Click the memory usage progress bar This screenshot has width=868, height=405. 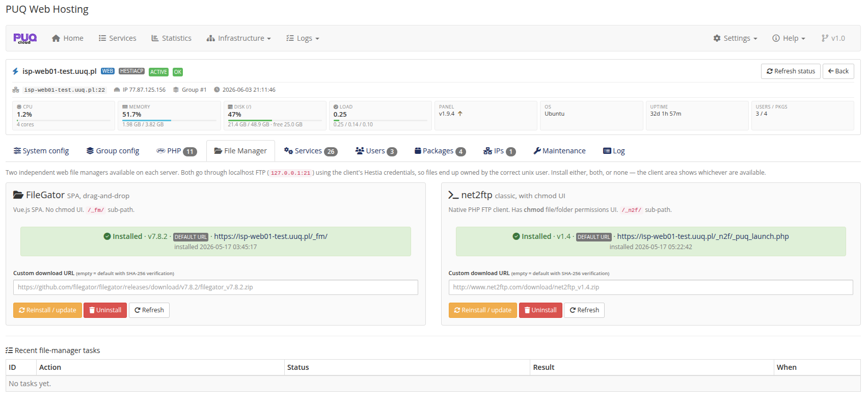[x=169, y=120]
